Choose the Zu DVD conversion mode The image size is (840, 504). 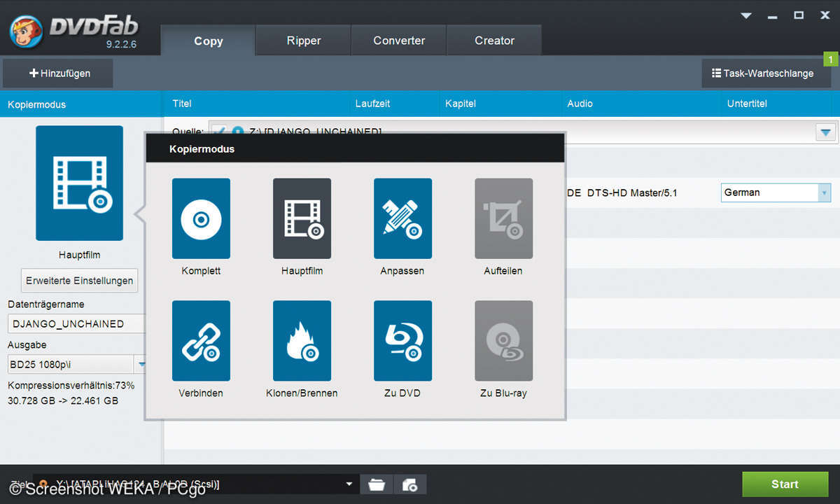402,341
